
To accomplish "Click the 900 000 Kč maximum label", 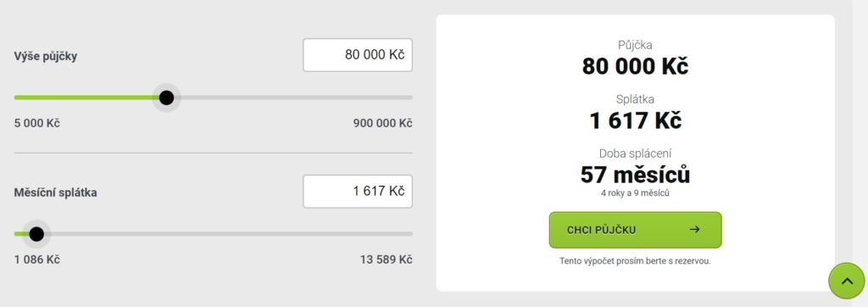I will [x=383, y=123].
